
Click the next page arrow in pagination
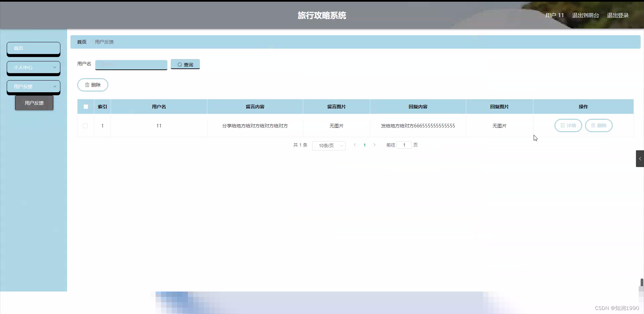tap(375, 145)
